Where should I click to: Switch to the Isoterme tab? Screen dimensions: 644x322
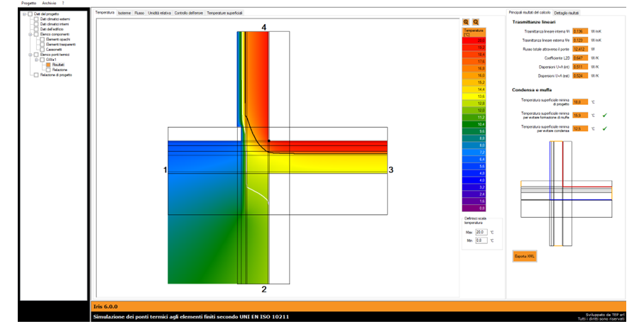pos(124,13)
